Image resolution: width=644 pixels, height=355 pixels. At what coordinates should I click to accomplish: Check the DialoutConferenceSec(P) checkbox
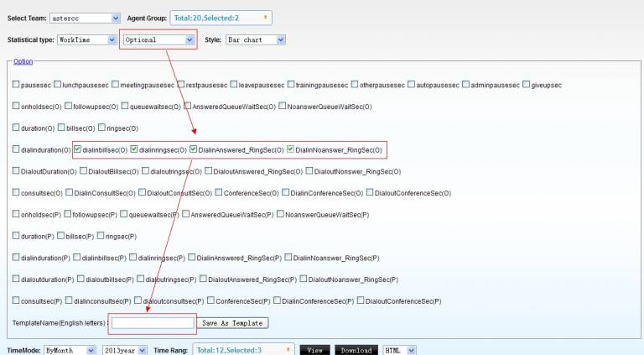coord(361,300)
